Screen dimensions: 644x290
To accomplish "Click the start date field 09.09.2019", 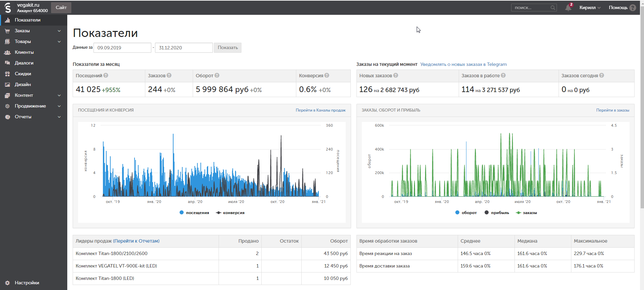I will tap(122, 48).
